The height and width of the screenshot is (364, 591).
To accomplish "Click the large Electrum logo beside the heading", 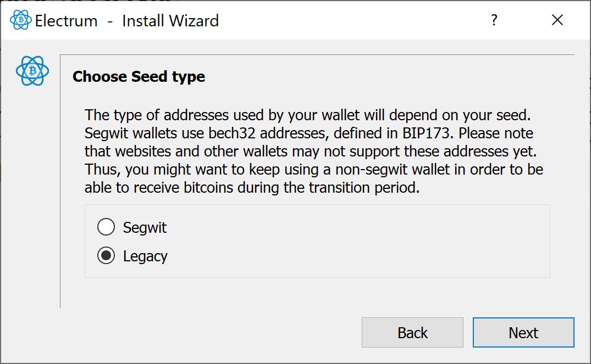I will pyautogui.click(x=32, y=71).
